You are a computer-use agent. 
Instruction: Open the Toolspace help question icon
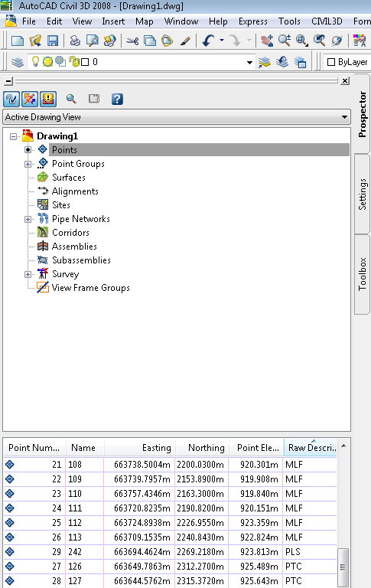(117, 99)
